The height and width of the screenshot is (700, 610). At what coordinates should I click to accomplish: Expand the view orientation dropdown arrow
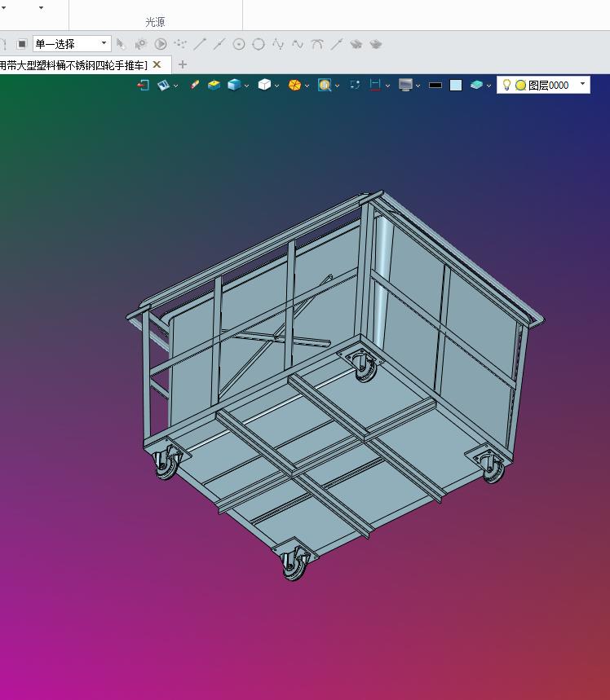click(x=175, y=86)
